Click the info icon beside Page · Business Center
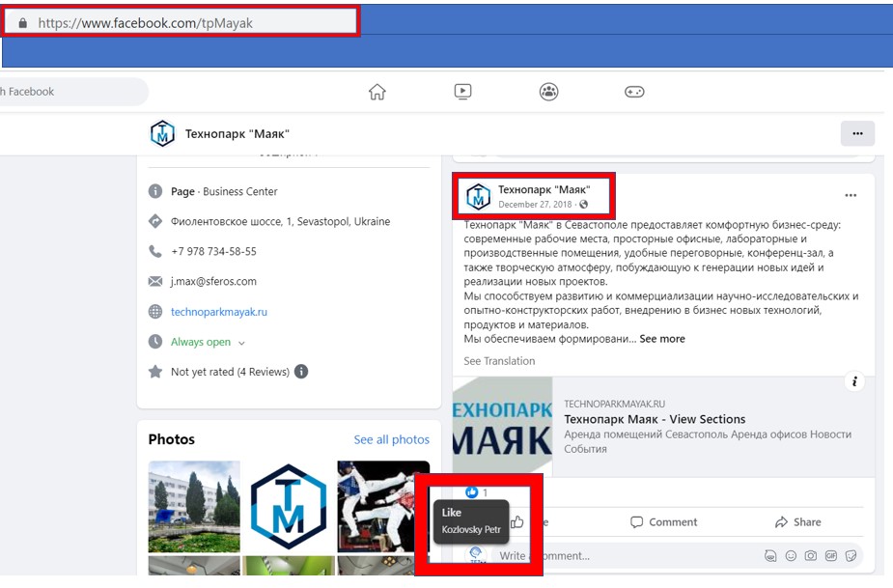 pos(154,191)
